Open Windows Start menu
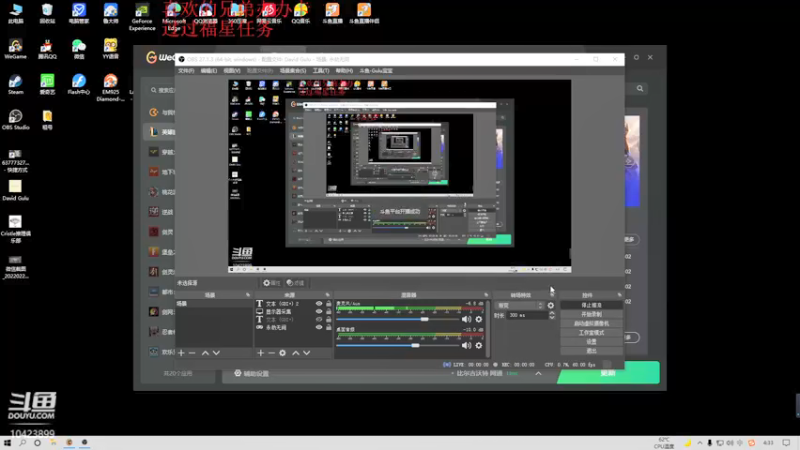This screenshot has width=800, height=450. 7,442
